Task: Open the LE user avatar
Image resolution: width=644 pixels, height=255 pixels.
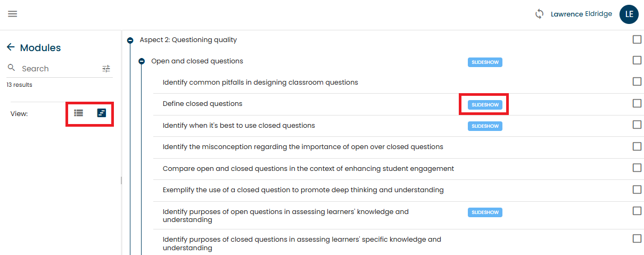Action: pos(629,14)
